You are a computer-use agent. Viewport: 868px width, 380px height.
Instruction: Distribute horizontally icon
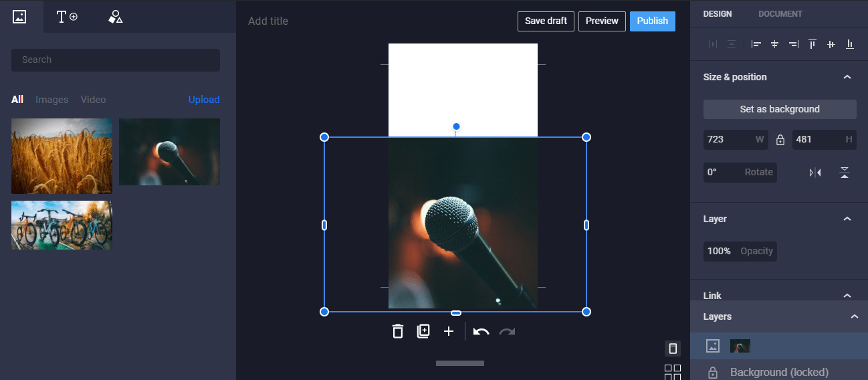tap(713, 44)
